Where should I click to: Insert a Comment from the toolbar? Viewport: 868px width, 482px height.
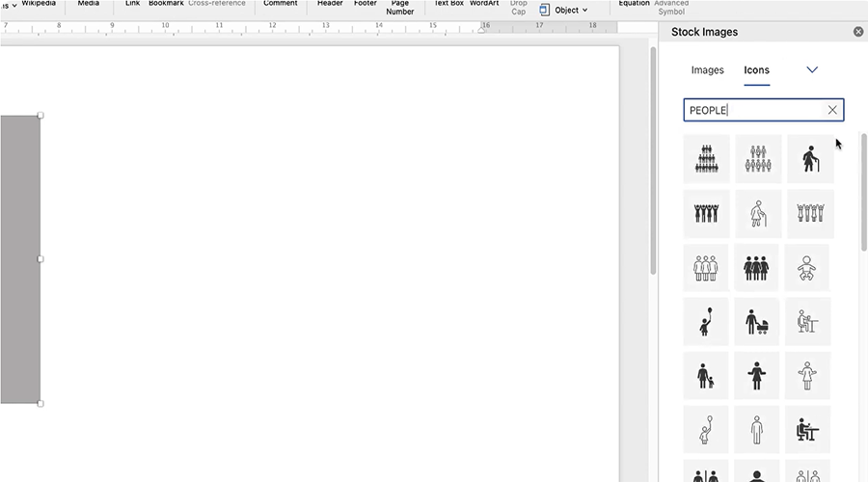[x=281, y=4]
